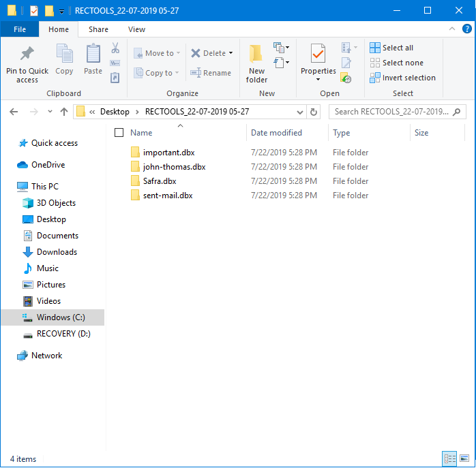Select Windows (C:) drive
476x468 pixels.
pos(53,317)
